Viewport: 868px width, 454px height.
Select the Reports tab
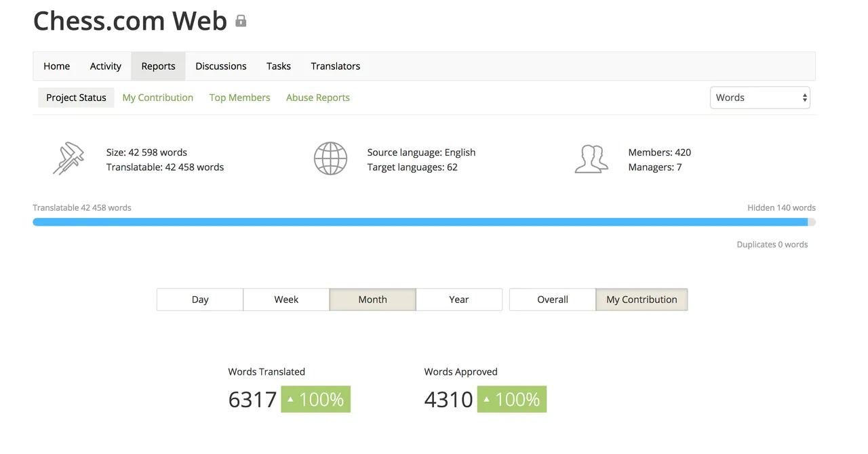point(158,66)
